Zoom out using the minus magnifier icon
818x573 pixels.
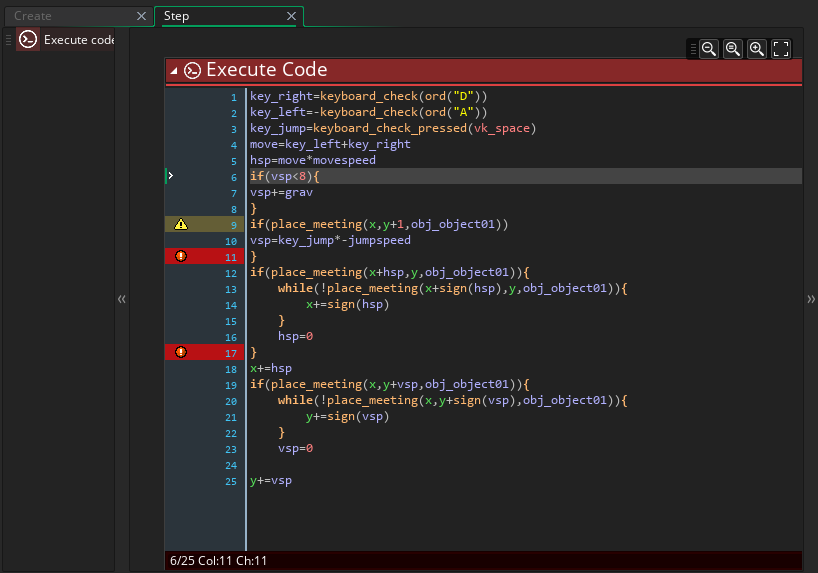(708, 49)
